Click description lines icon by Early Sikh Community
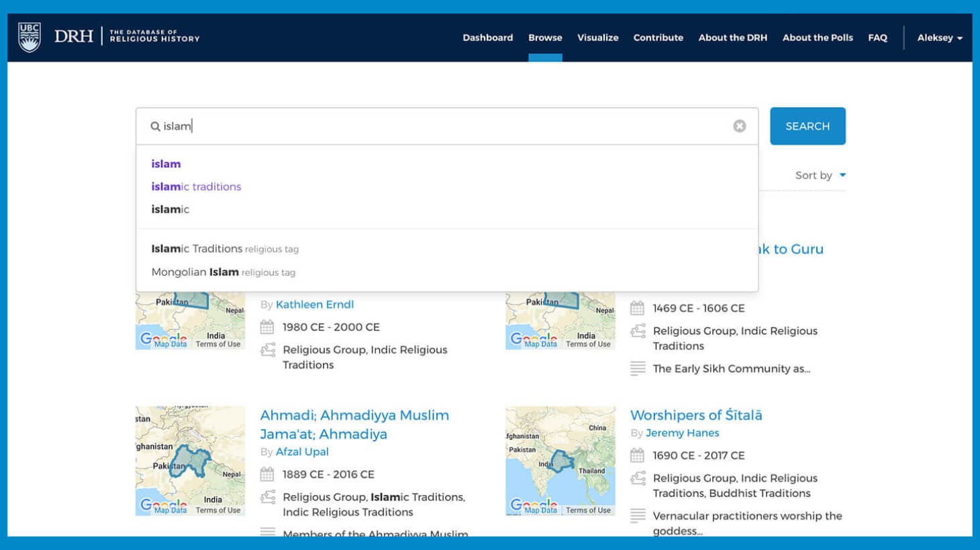Image resolution: width=980 pixels, height=550 pixels. pos(638,368)
